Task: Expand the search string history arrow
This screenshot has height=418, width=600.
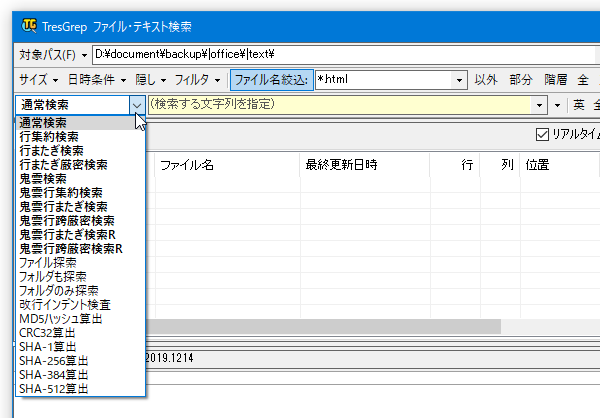Action: [x=539, y=105]
